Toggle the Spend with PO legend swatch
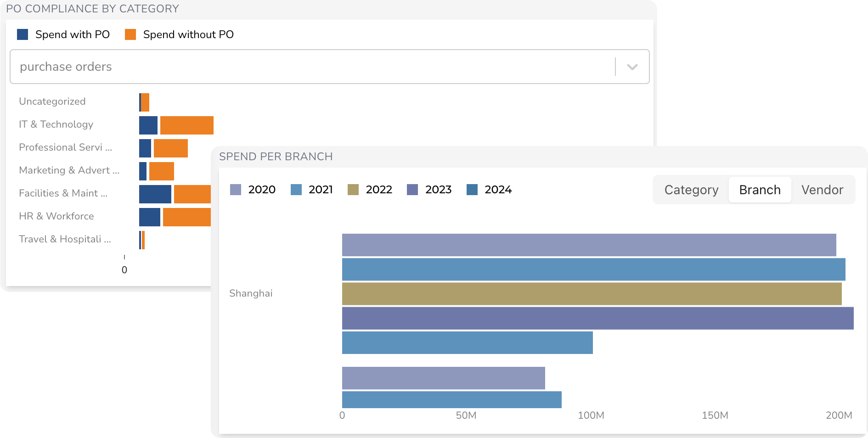 pyautogui.click(x=23, y=34)
